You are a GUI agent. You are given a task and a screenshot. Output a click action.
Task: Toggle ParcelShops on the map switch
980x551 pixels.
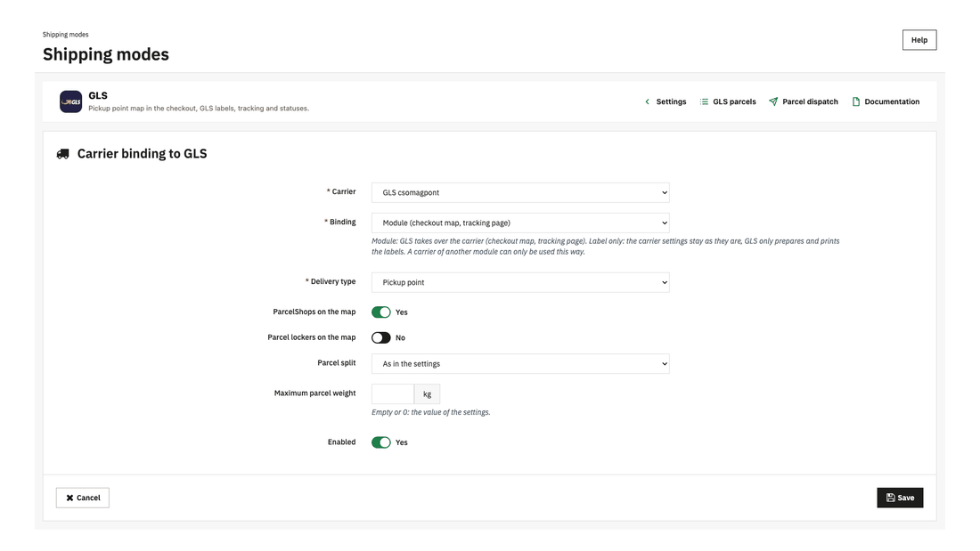click(380, 312)
